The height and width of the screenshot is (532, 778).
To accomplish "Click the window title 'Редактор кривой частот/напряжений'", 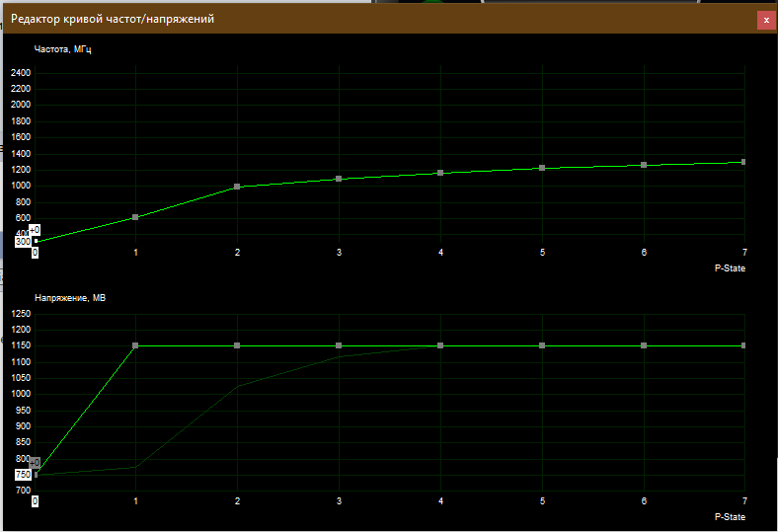I will [113, 19].
